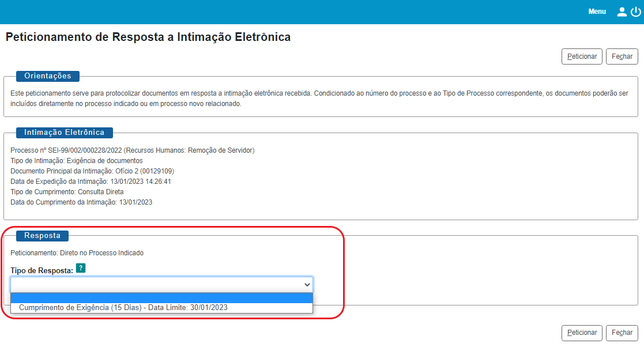Click the power logout icon

(x=635, y=12)
